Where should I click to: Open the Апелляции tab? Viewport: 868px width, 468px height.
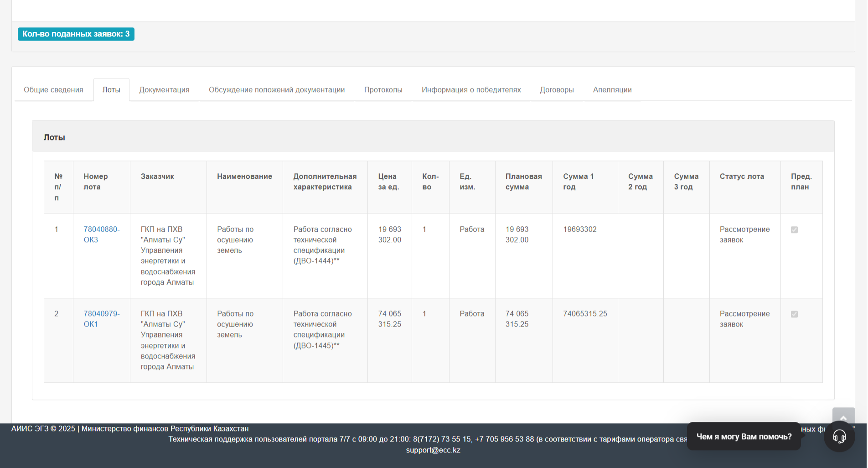[x=612, y=90]
